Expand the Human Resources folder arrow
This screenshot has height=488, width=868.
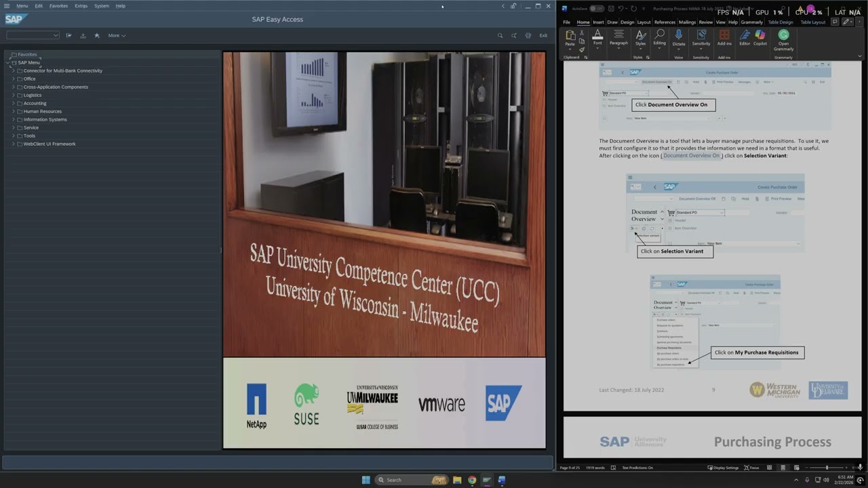click(x=14, y=111)
